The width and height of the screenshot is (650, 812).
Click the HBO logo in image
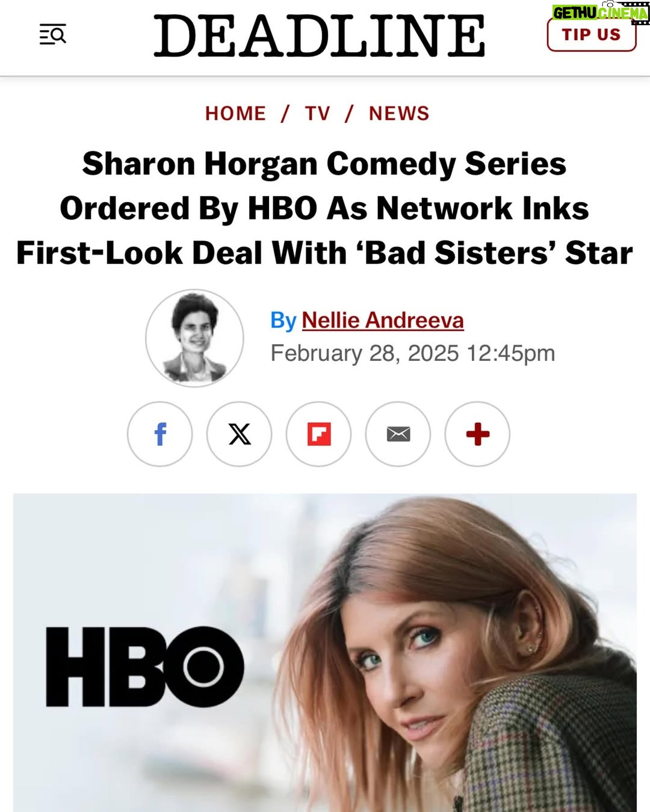(x=145, y=666)
